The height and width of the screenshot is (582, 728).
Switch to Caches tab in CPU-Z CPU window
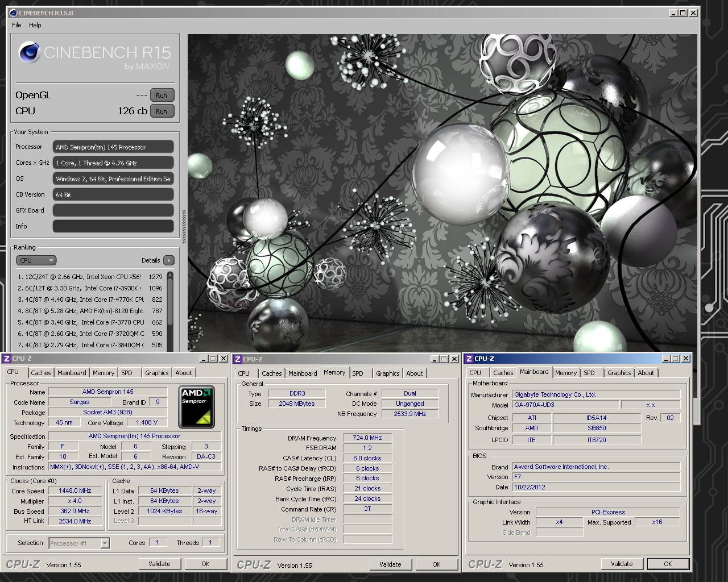tap(40, 373)
